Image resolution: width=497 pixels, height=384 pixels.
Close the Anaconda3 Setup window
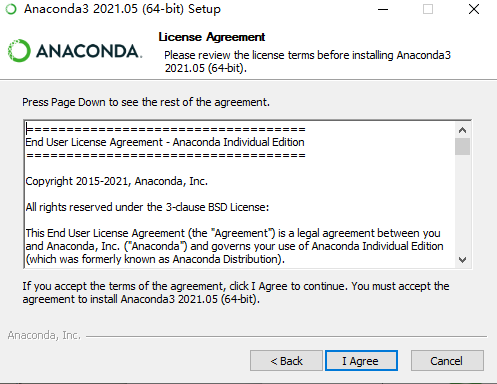474,9
